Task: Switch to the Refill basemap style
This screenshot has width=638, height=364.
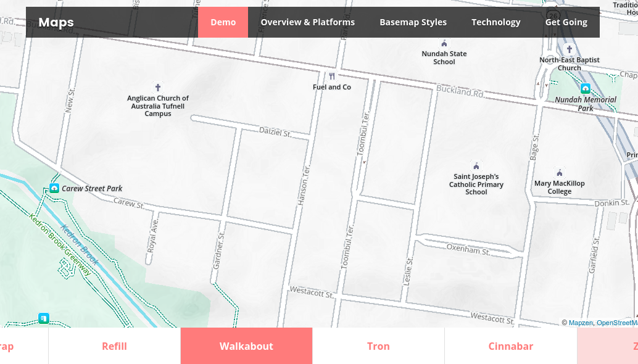Action: point(114,346)
